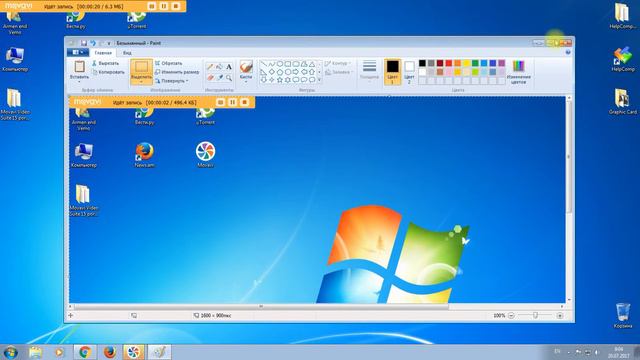This screenshot has height=360, width=640.
Task: Expand the shapes gallery more arrow
Action: pyautogui.click(x=319, y=80)
